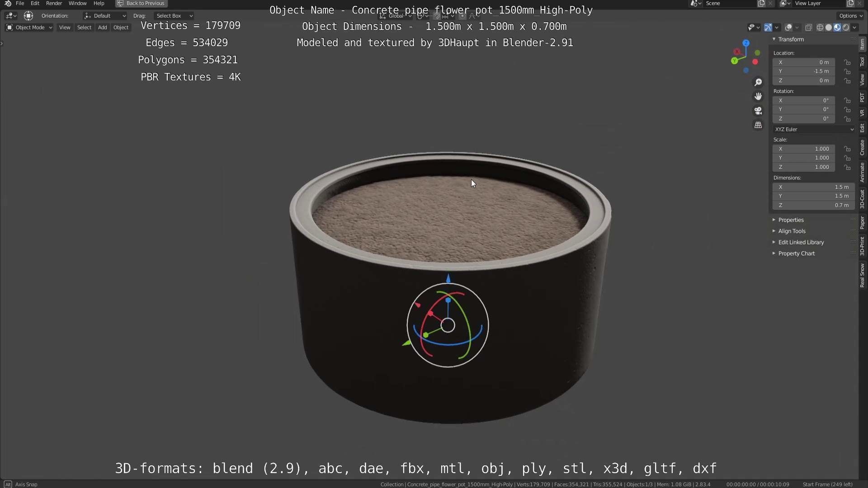Open Orientation Default dropdown
The image size is (868, 488).
pos(105,16)
